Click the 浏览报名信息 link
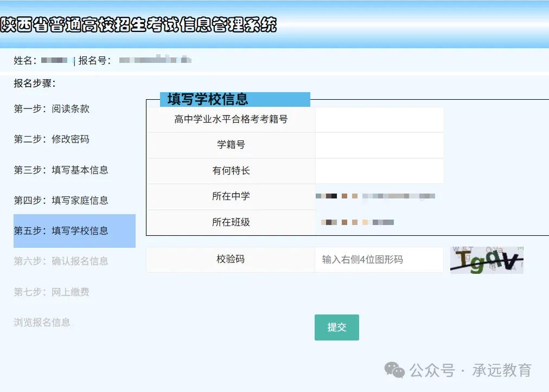 pyautogui.click(x=42, y=323)
